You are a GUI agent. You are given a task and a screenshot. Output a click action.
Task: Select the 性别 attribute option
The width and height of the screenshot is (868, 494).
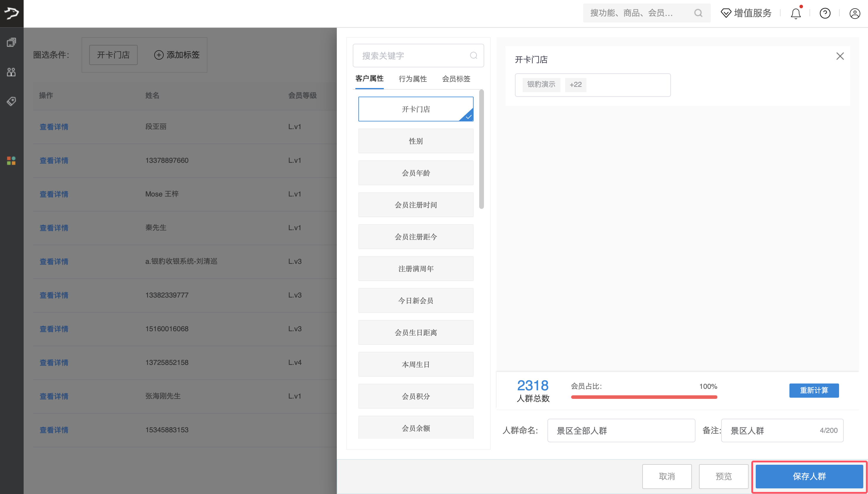pos(415,141)
